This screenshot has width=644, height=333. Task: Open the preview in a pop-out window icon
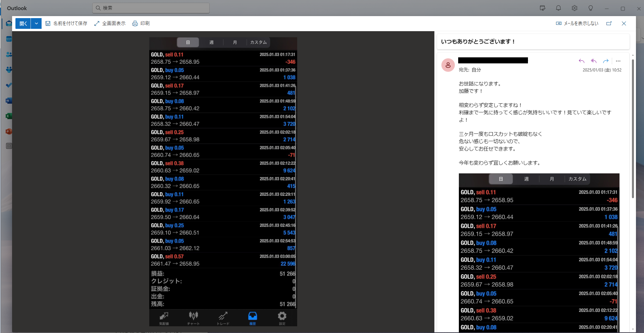click(x=609, y=23)
